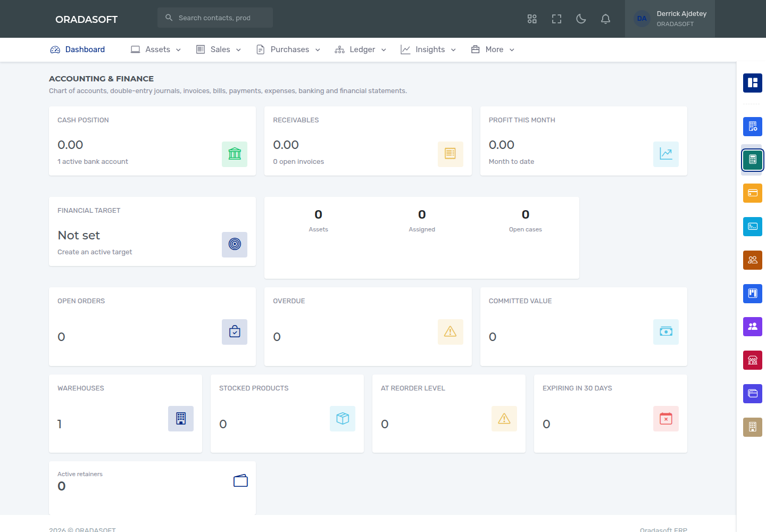Click the '1 active bank account' text
This screenshot has width=766, height=532.
[x=93, y=162]
